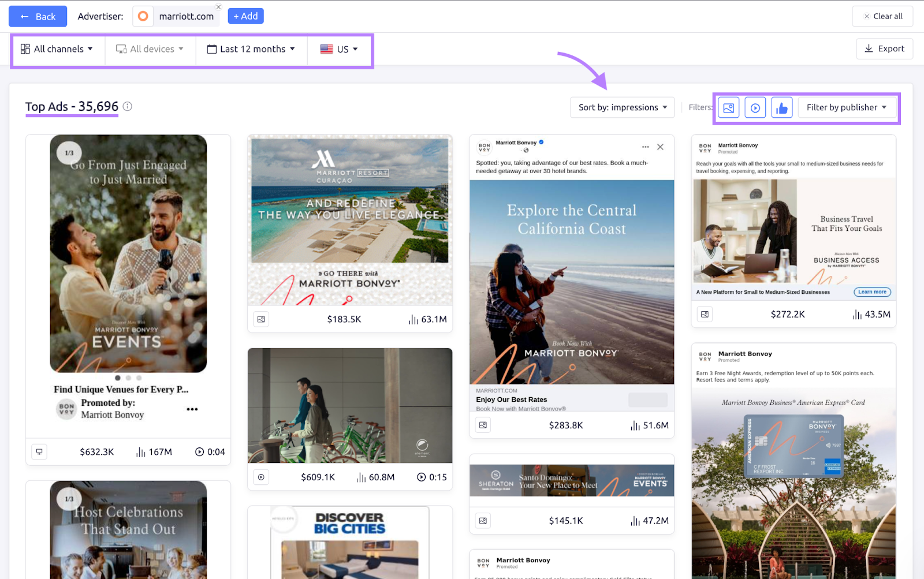Open the Sort by: impressions dropdown

click(x=622, y=107)
